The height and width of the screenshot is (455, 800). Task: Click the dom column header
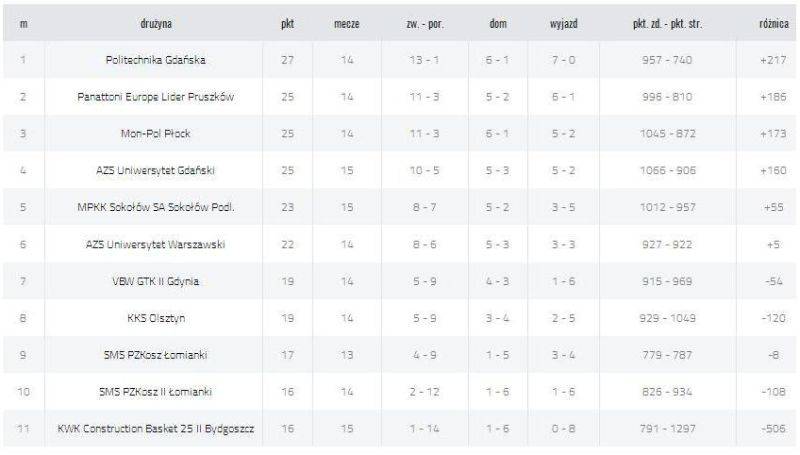498,24
